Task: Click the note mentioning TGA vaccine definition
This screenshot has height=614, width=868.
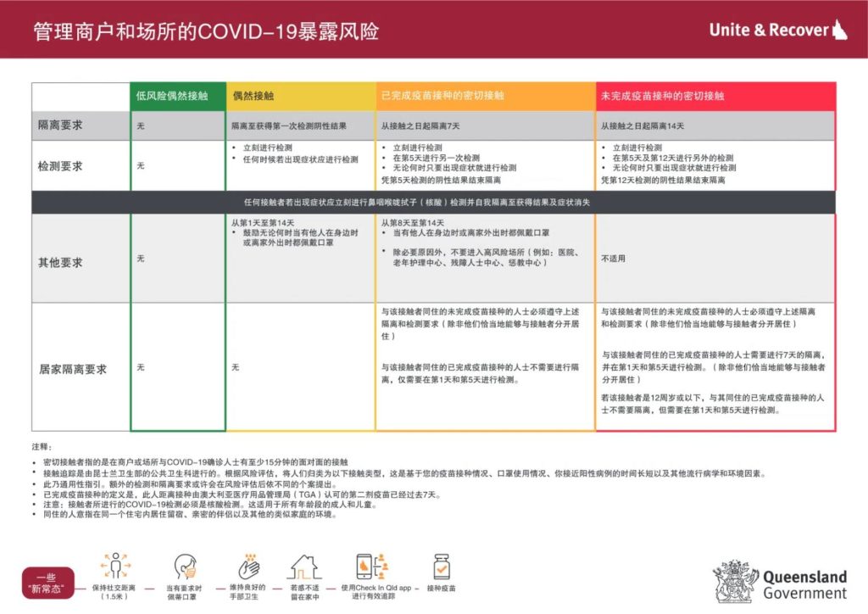Action: [242, 494]
